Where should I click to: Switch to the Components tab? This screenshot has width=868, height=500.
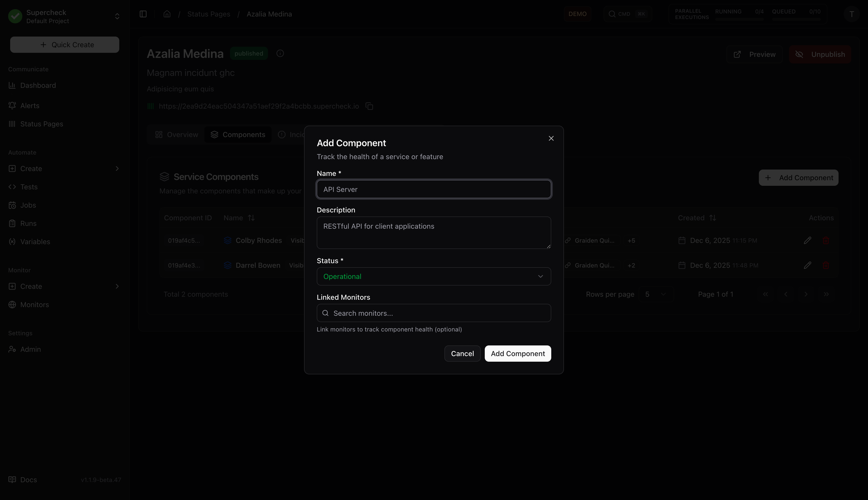pyautogui.click(x=238, y=134)
